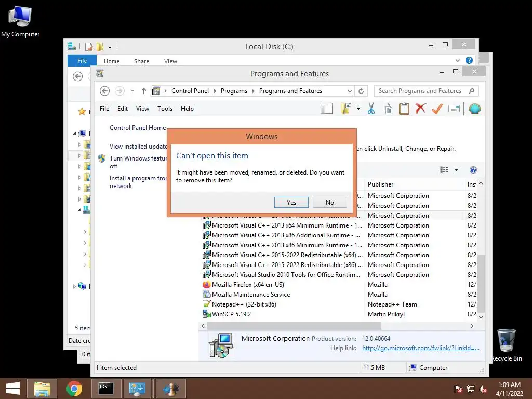Open the dropdown arrow beside the folder icon
Viewport: 532px width, 399px height.
358,109
